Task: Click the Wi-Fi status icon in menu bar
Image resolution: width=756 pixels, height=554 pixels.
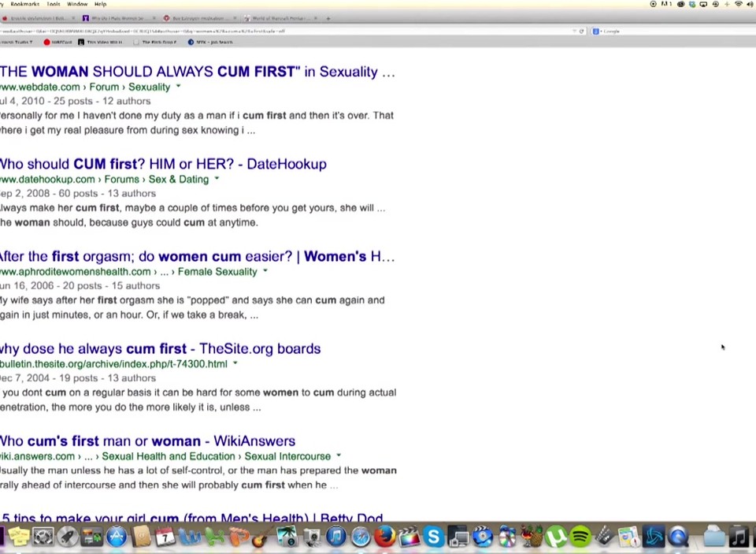Action: [x=739, y=4]
